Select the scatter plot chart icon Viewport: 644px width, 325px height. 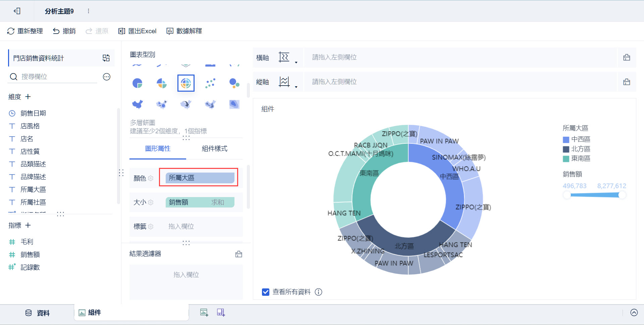pyautogui.click(x=210, y=83)
